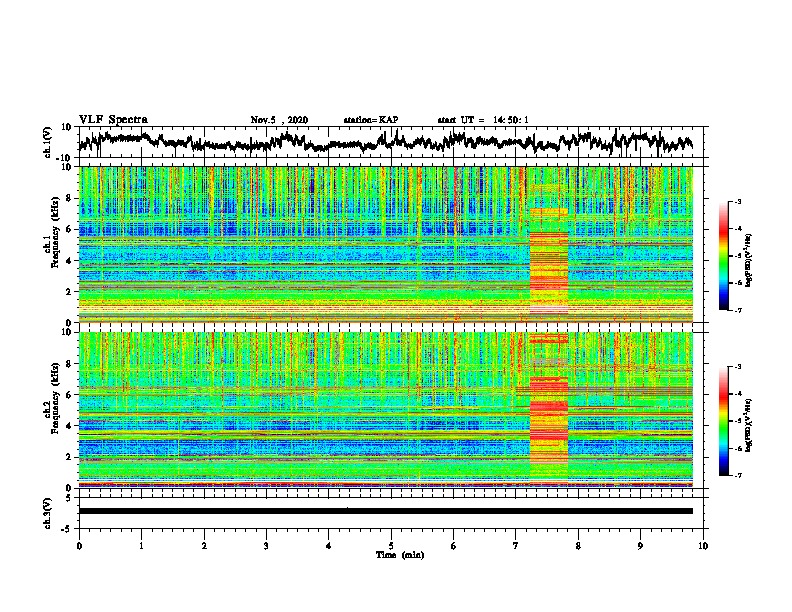Screen dimensions: 792x612
Task: Click the ch.1 colorbar log(PSD) unit label
Action: tap(749, 261)
